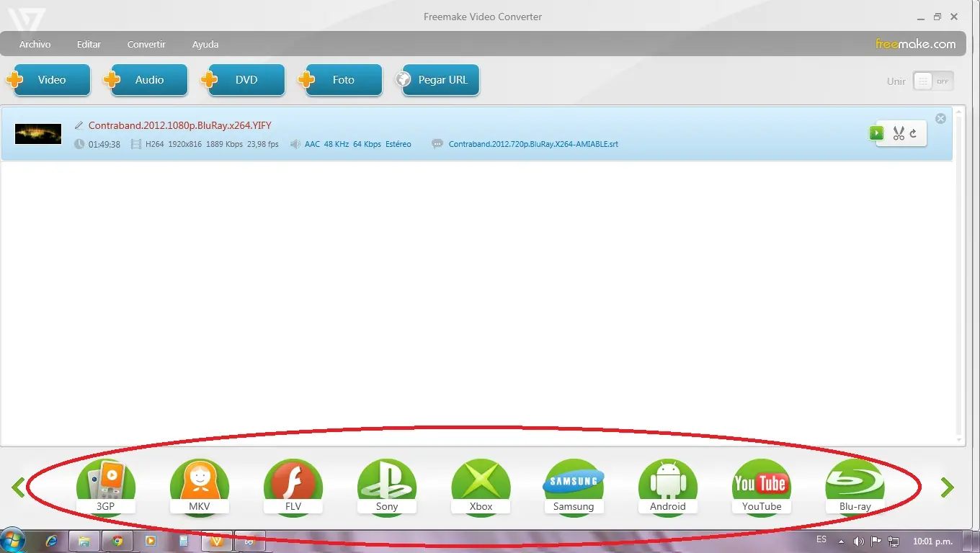Show previous output formats with left arrow
This screenshot has height=553, width=980.
pyautogui.click(x=19, y=487)
